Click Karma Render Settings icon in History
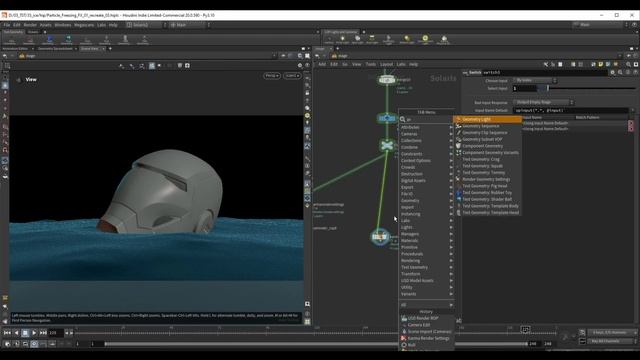 pyautogui.click(x=404, y=338)
